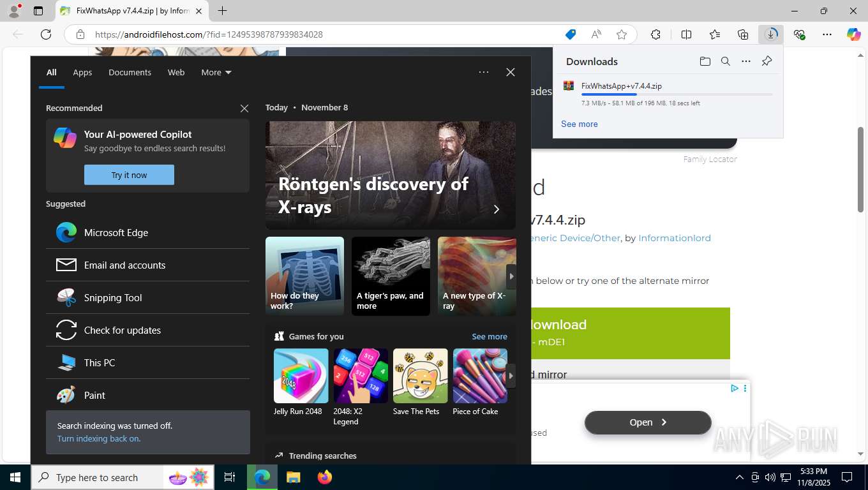Open How do they work card
The width and height of the screenshot is (868, 490).
point(304,276)
